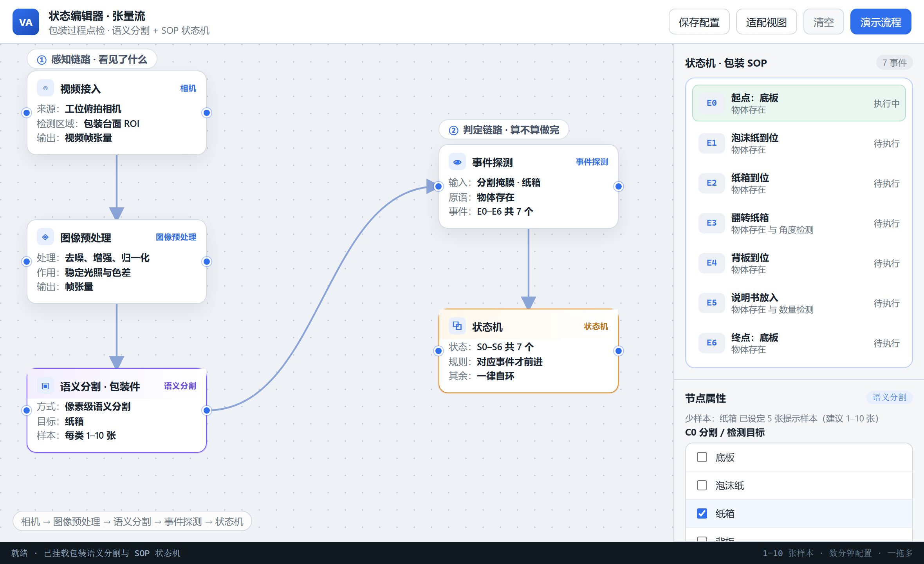Select the 翻转纸箱 event row

(799, 223)
